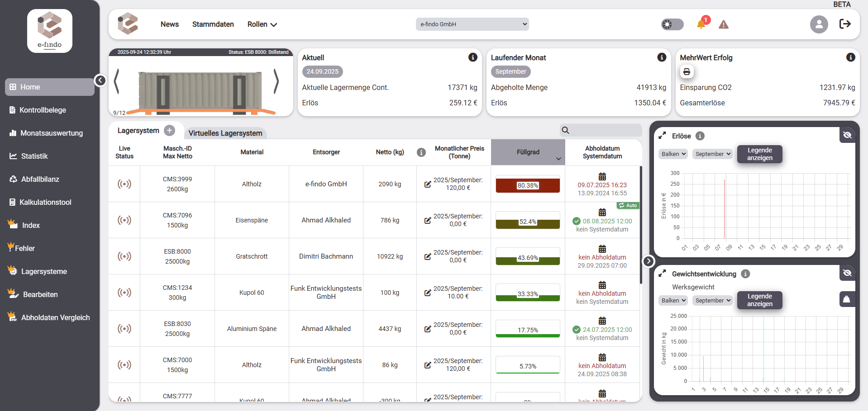Screen dimensions: 868x411
Task: Click the info icon in the Aktuell panel
Action: coord(473,57)
